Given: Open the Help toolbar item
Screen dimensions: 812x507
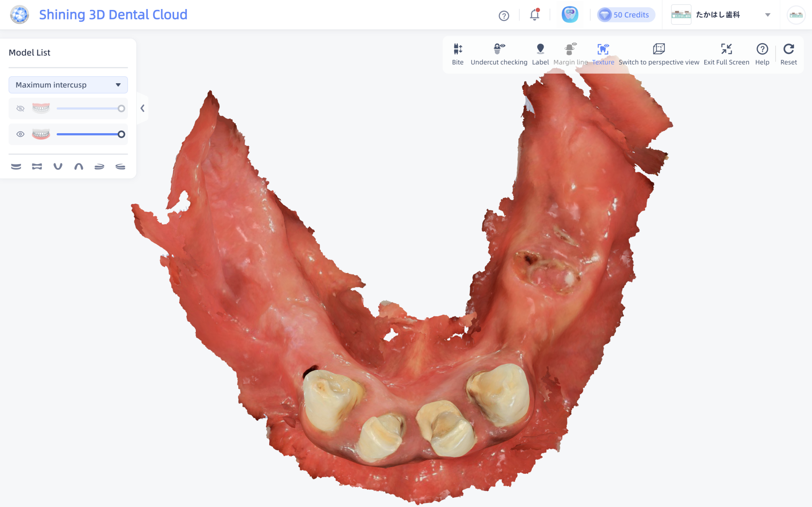Looking at the screenshot, I should (762, 54).
